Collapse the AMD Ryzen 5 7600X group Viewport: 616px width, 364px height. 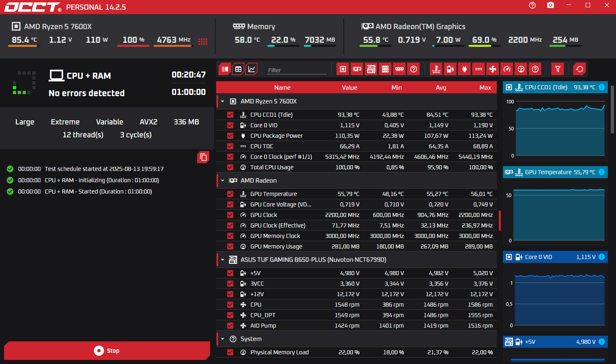point(223,101)
